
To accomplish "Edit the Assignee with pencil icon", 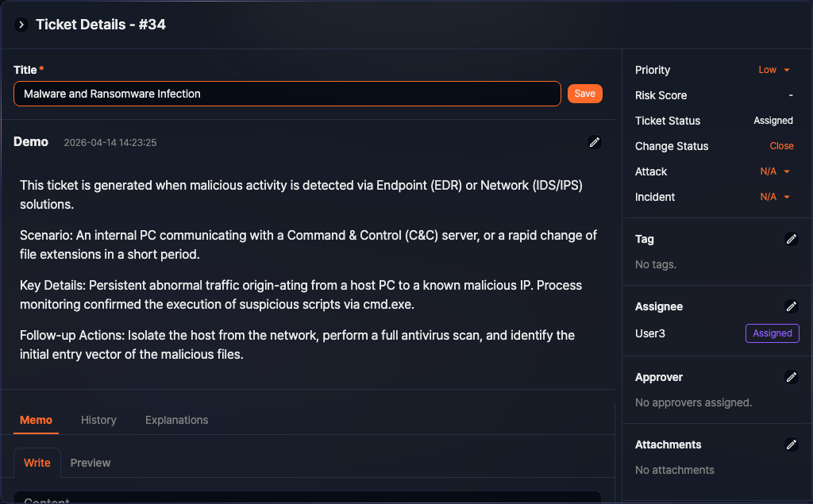I will coord(791,306).
